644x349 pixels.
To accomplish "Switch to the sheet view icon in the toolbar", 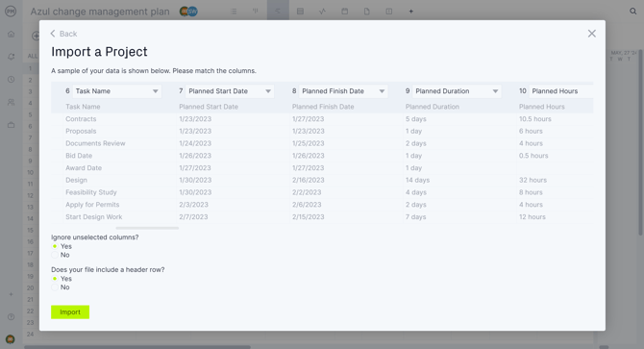I will click(300, 12).
